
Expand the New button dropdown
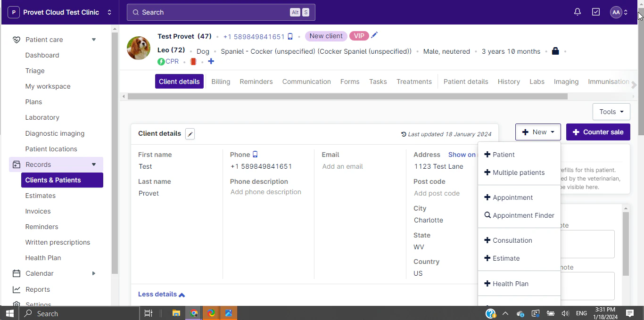pos(538,132)
